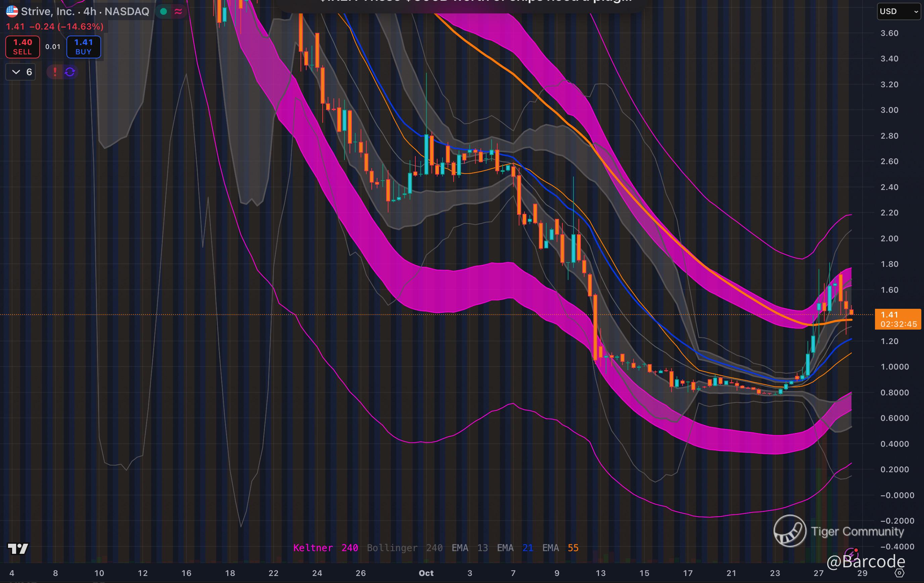924x583 pixels.
Task: Select the Keltner 240 indicator label
Action: (325, 548)
